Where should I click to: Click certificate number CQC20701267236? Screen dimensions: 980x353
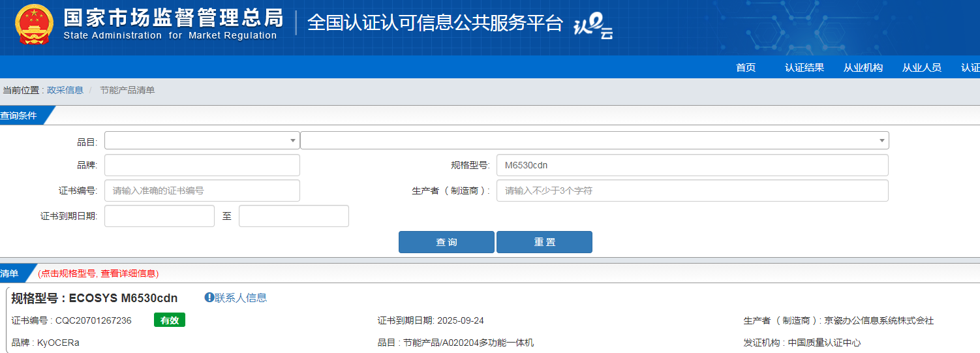pyautogui.click(x=93, y=320)
